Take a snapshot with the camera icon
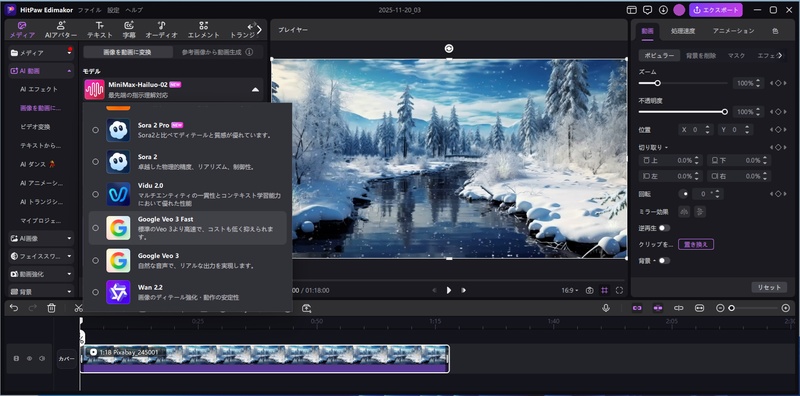The width and height of the screenshot is (800, 396). click(589, 290)
